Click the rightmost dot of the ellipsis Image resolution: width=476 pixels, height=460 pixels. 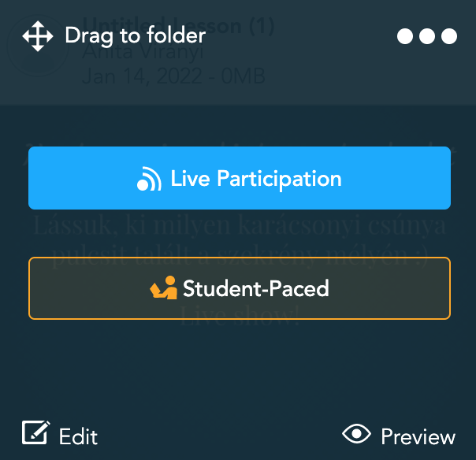(x=449, y=36)
